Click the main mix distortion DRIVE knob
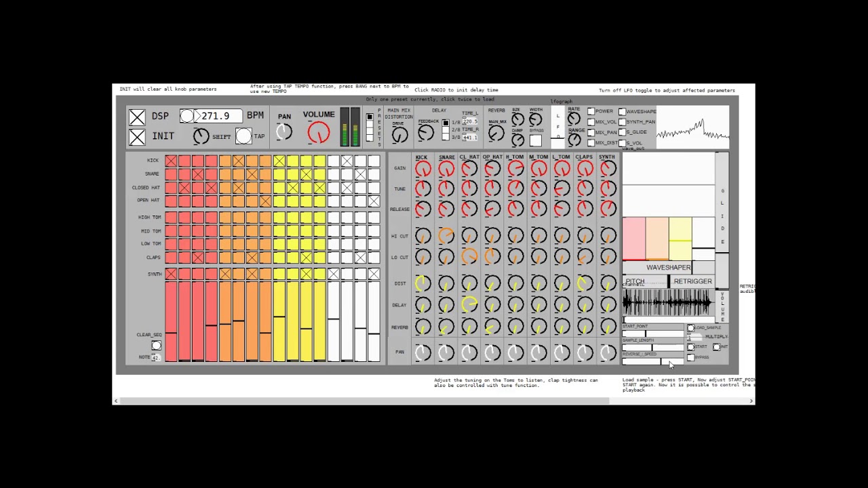 coord(399,134)
